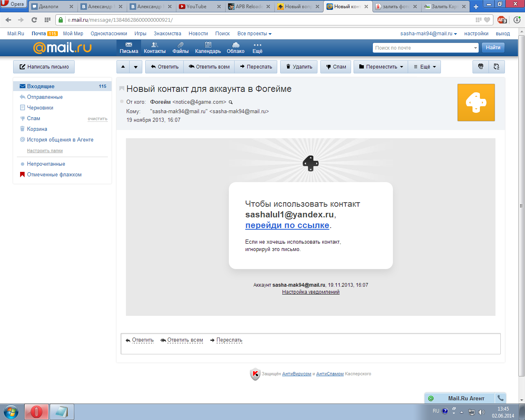This screenshot has width=525, height=420.
Task: Show Непрочитанные messages filter
Action: [46, 164]
